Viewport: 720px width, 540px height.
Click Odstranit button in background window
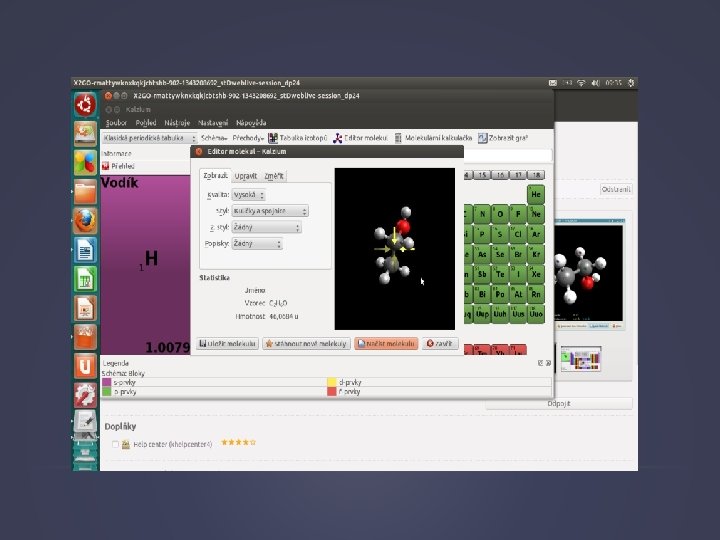click(616, 189)
